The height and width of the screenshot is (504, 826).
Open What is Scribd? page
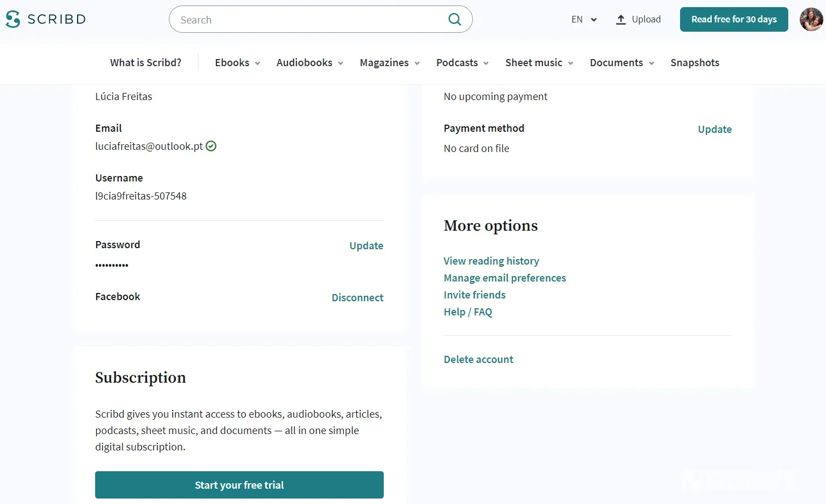145,63
